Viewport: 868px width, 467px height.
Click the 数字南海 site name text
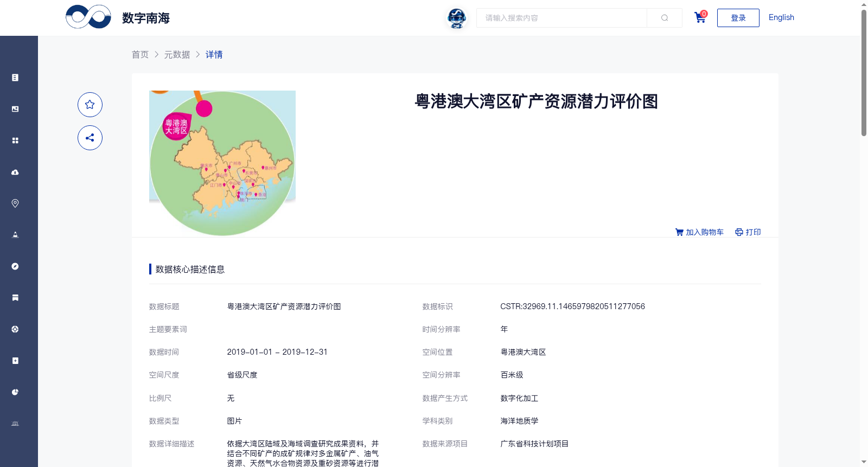[146, 18]
